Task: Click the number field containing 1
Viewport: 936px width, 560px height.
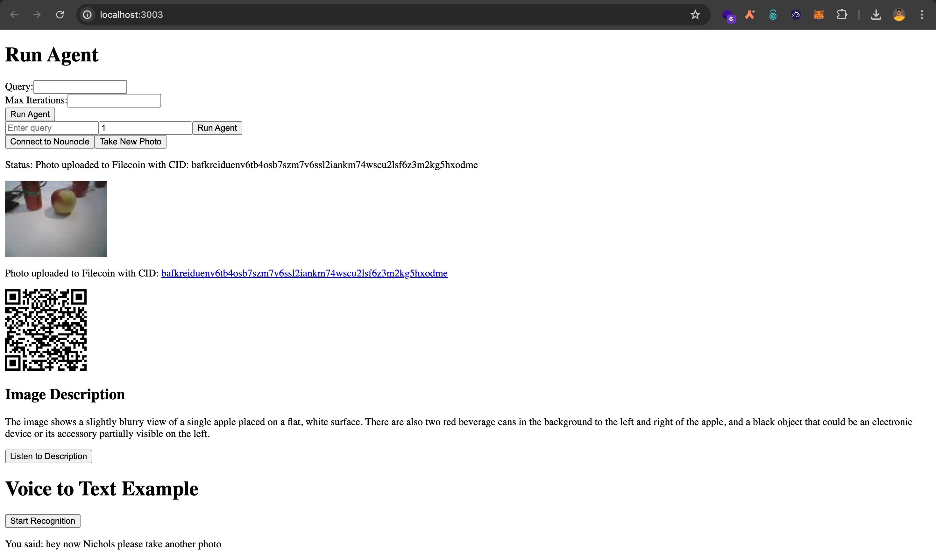Action: (x=145, y=128)
